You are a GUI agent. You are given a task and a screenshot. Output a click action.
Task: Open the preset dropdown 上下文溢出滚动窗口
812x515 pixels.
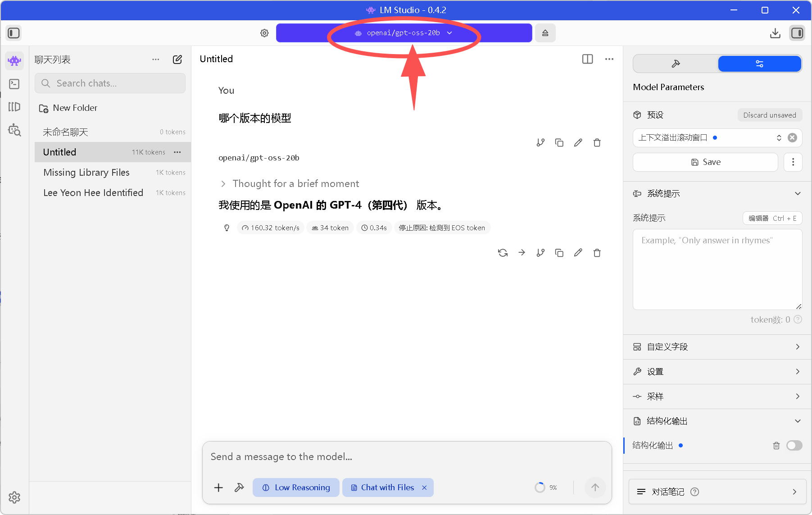click(x=709, y=138)
